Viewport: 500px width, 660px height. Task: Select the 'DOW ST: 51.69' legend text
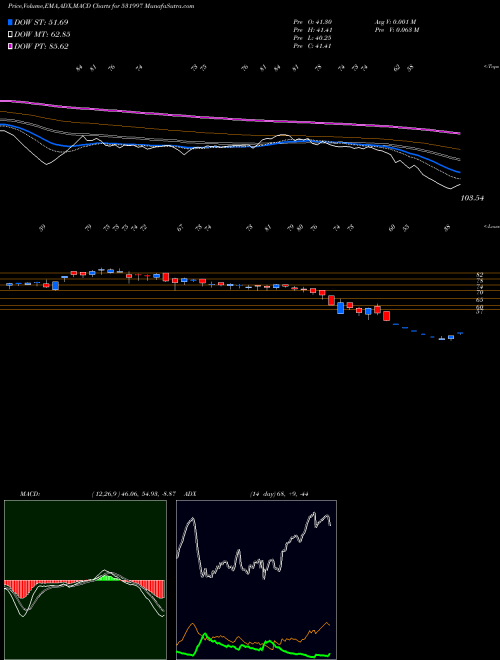[41, 22]
